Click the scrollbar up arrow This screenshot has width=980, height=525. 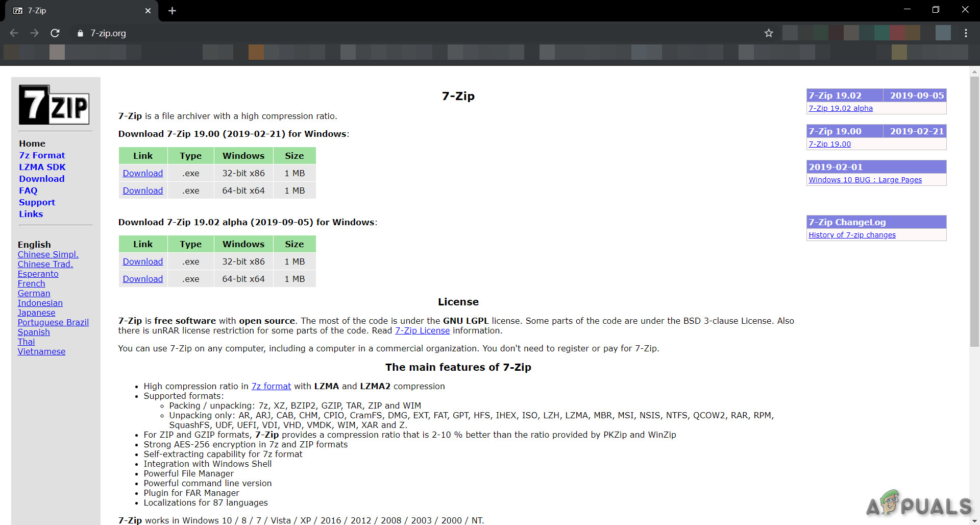coord(974,71)
